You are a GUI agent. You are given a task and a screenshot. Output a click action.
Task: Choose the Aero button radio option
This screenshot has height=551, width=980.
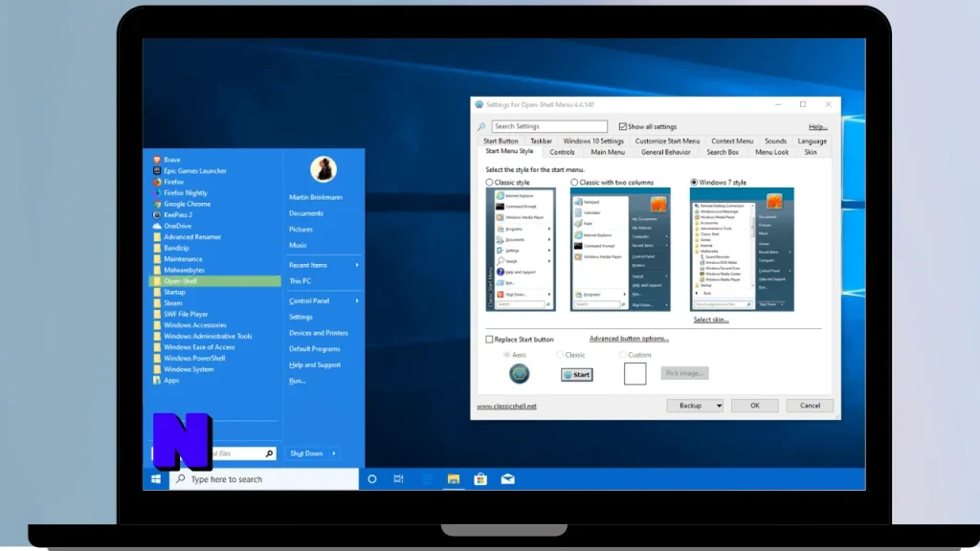click(507, 355)
